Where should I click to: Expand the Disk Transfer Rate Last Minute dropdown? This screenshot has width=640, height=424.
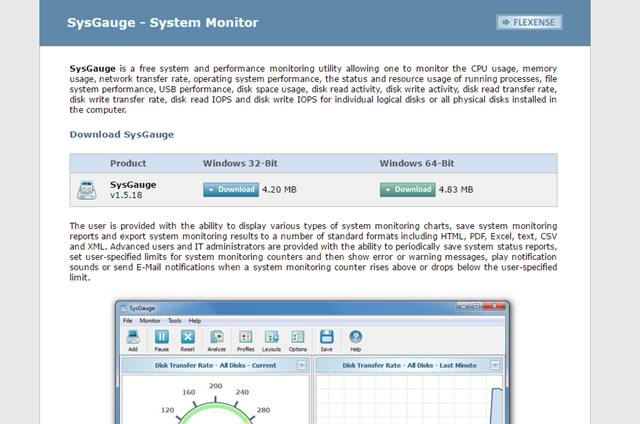pos(495,365)
